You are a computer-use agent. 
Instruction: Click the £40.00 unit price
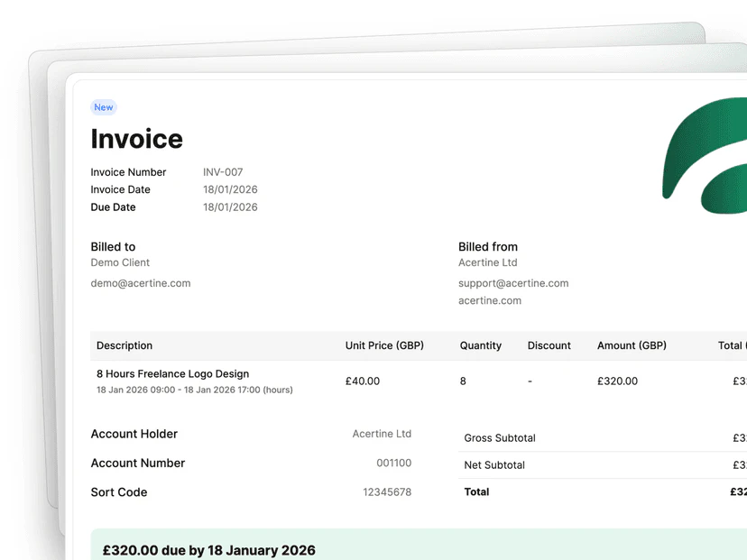363,381
